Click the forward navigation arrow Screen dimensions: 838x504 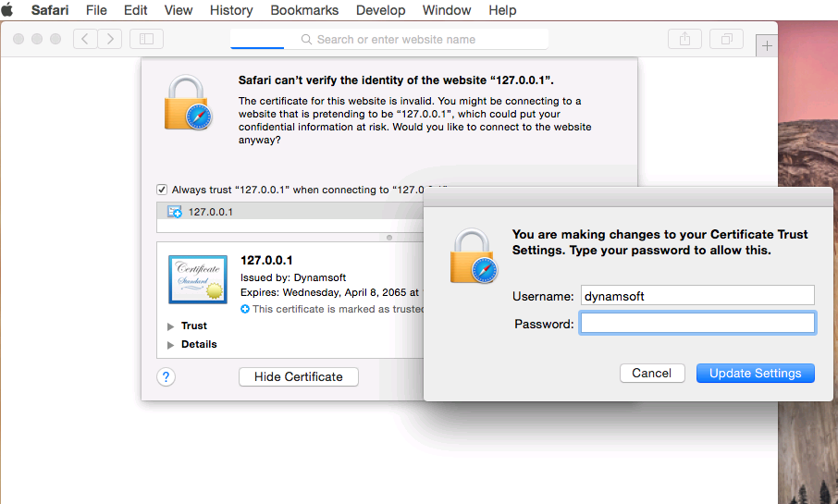tap(110, 39)
